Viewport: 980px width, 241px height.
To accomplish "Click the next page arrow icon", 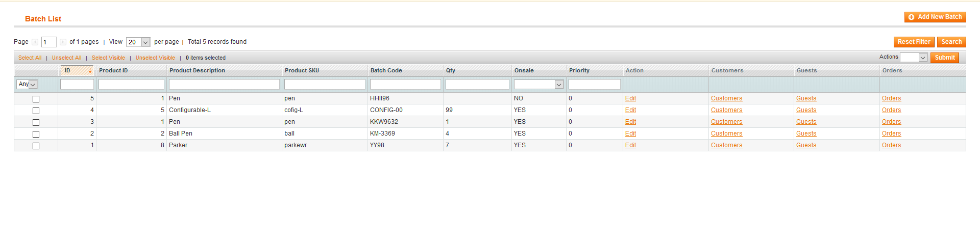I will [x=63, y=42].
